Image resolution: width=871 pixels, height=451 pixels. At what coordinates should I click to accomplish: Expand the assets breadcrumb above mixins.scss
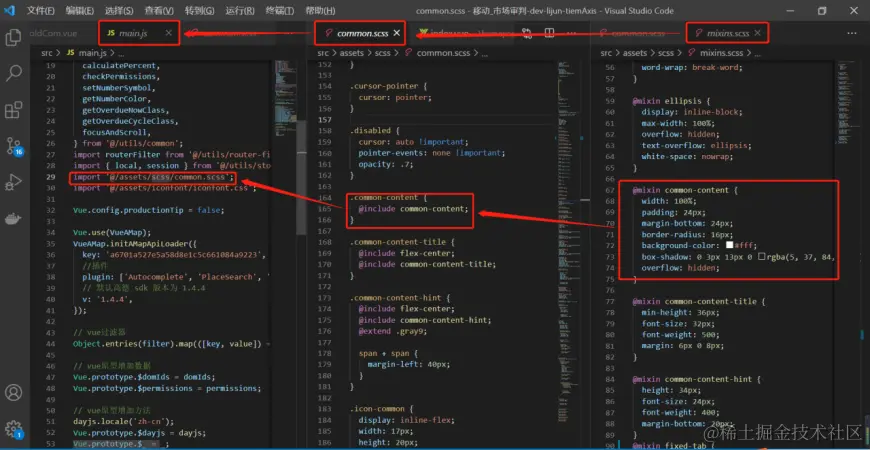click(635, 53)
